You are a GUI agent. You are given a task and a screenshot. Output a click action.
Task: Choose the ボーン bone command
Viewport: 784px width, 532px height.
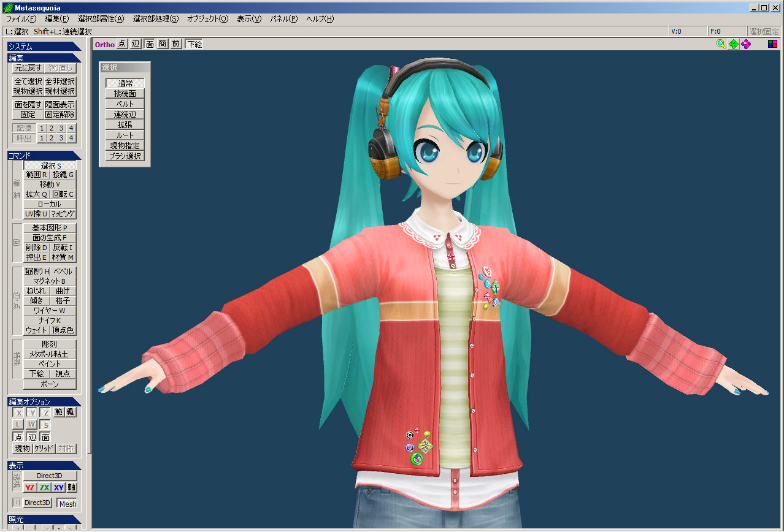pos(50,384)
